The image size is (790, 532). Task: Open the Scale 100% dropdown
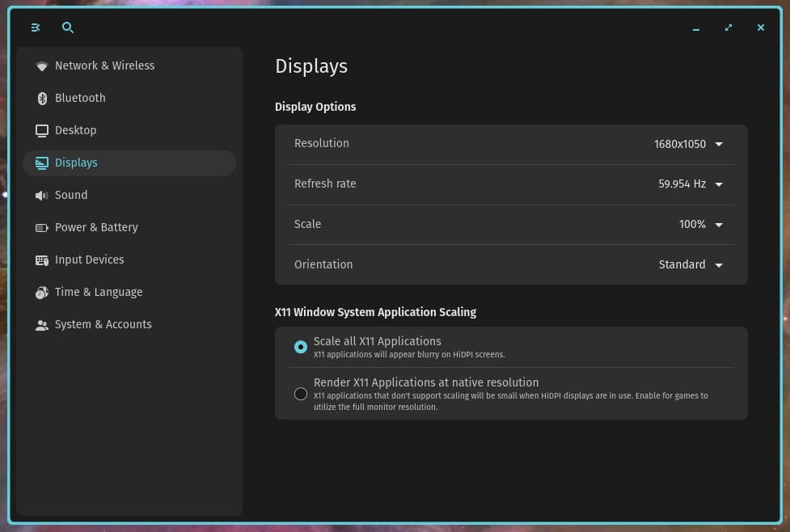tap(701, 224)
